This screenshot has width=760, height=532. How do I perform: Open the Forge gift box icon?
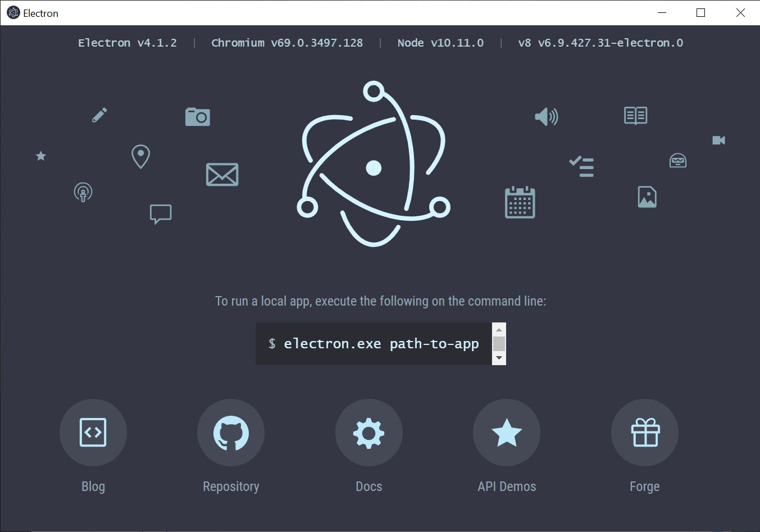pyautogui.click(x=645, y=433)
